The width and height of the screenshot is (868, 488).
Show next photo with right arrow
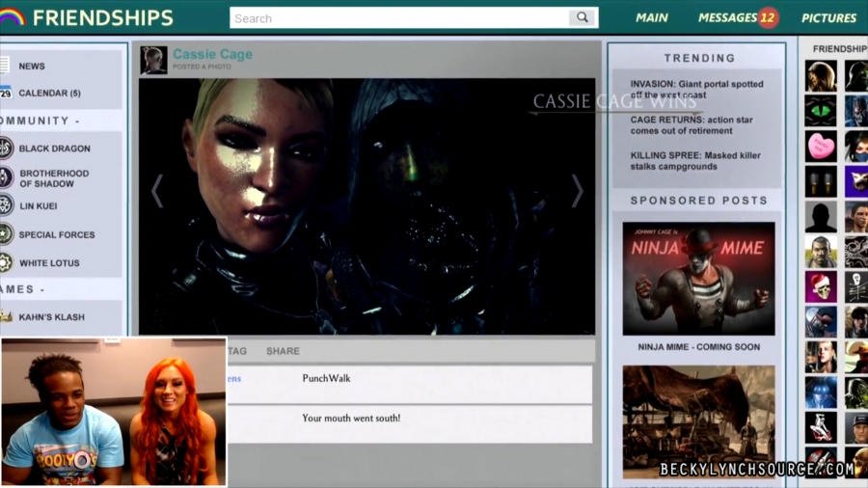coord(577,191)
